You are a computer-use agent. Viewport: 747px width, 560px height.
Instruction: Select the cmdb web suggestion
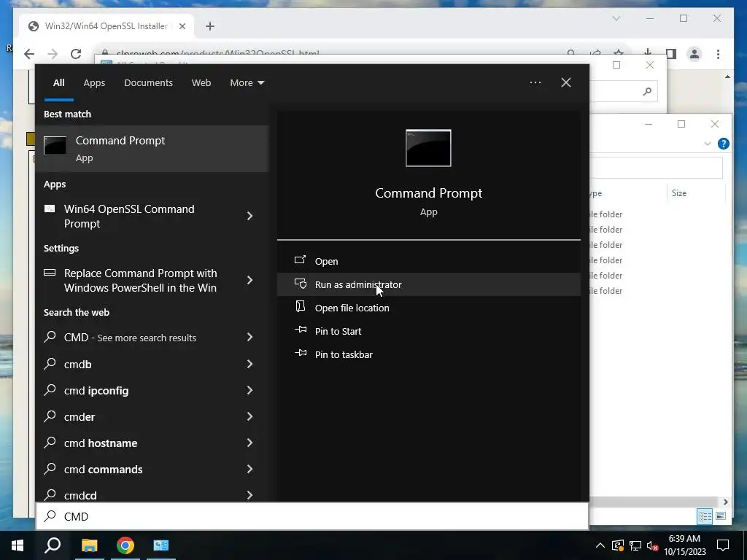[77, 365]
